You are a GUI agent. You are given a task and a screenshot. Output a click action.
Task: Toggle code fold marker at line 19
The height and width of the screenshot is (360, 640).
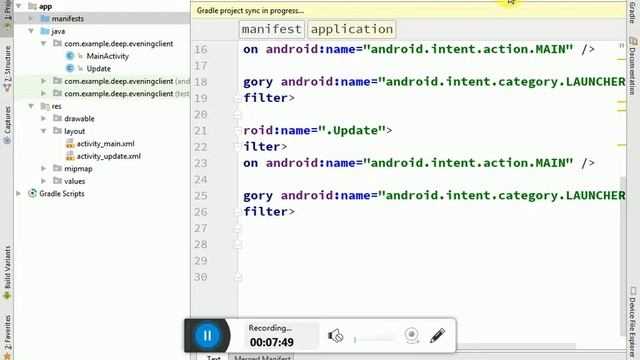coord(238,98)
